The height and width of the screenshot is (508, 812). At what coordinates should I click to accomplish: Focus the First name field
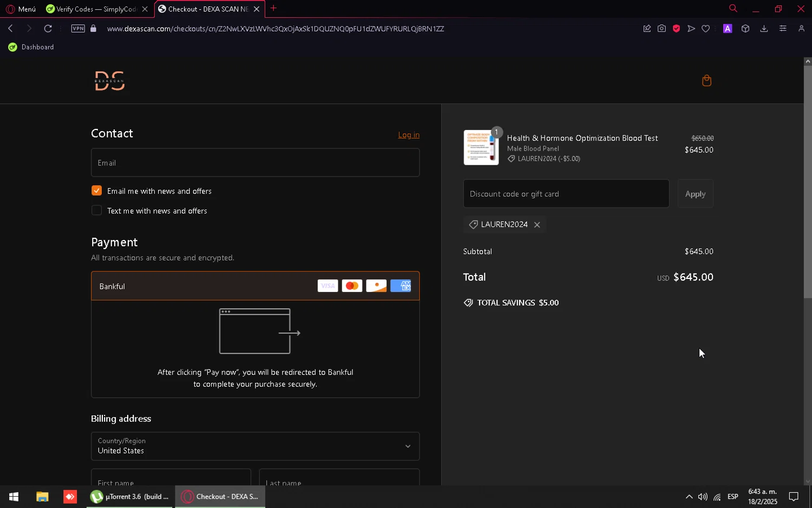(171, 478)
